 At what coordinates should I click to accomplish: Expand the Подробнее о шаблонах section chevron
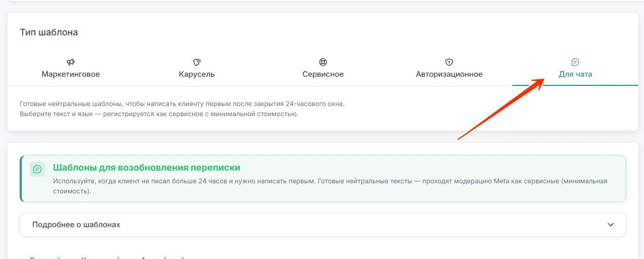[x=611, y=225]
